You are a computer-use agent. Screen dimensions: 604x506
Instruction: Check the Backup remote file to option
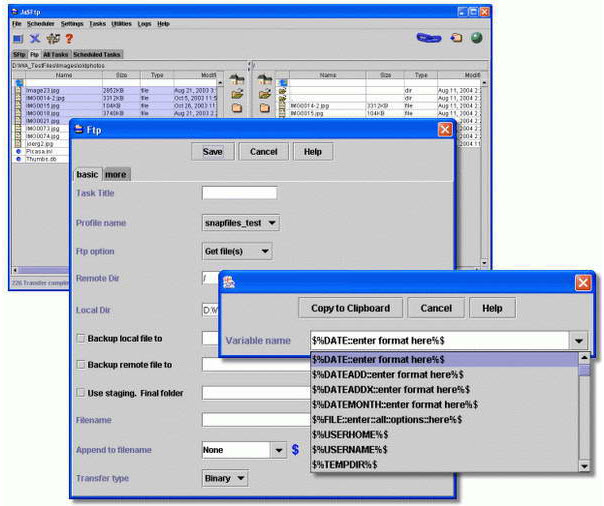tap(81, 365)
